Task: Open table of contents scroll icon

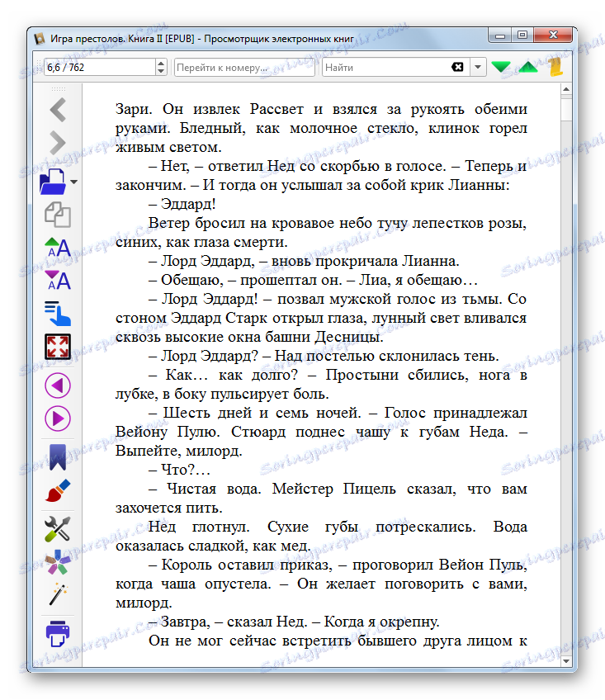Action: pyautogui.click(x=555, y=68)
